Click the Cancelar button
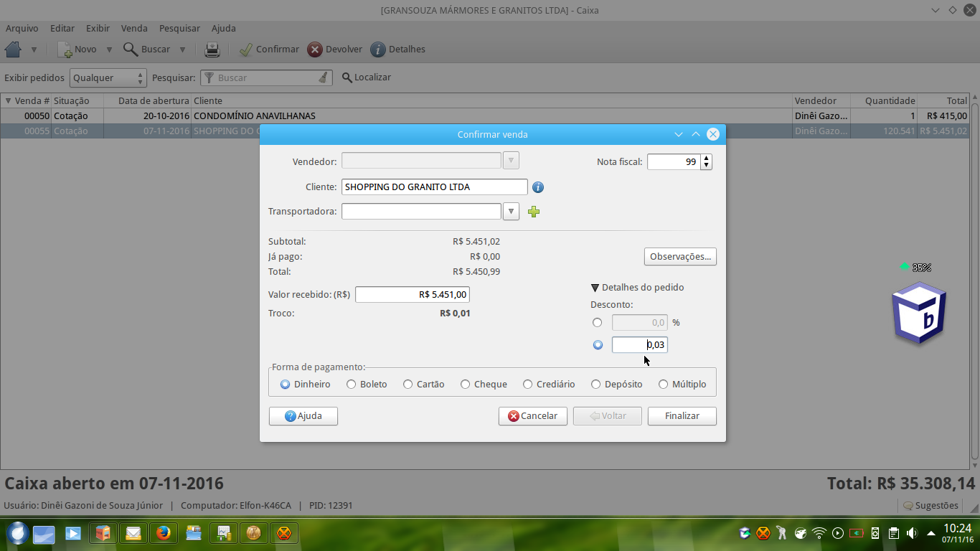This screenshot has width=980, height=551. click(x=533, y=416)
